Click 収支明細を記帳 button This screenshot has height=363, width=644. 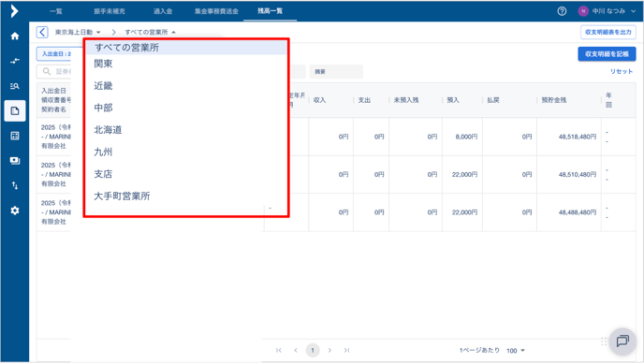click(607, 53)
